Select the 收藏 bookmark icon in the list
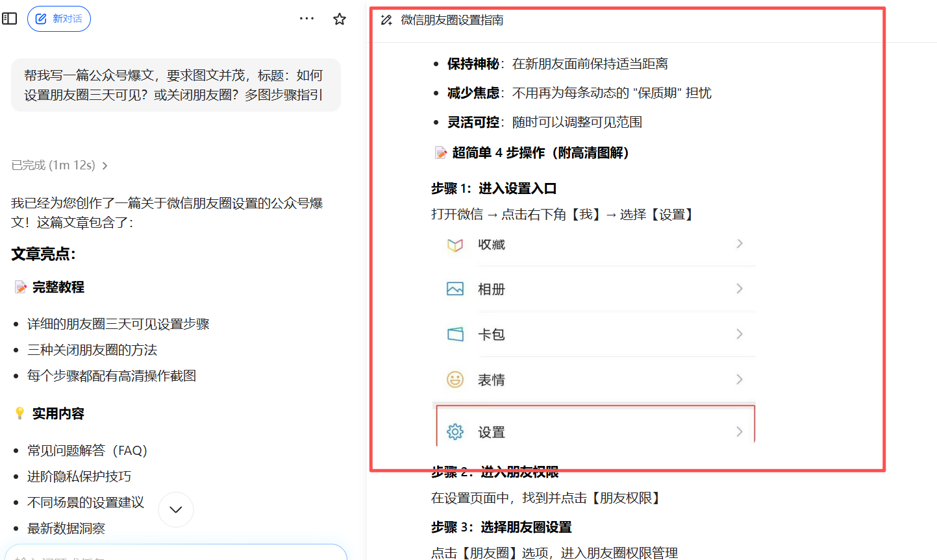 pyautogui.click(x=455, y=245)
